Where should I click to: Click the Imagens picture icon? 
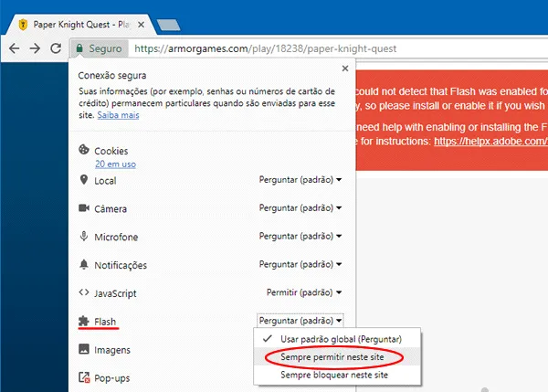(84, 349)
